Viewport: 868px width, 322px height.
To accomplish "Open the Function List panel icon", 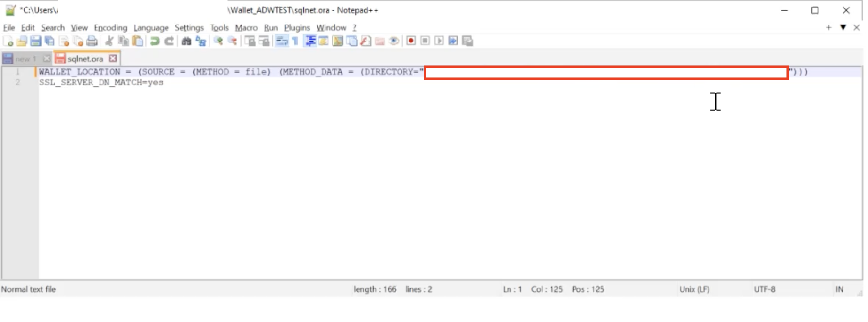I will [x=366, y=41].
